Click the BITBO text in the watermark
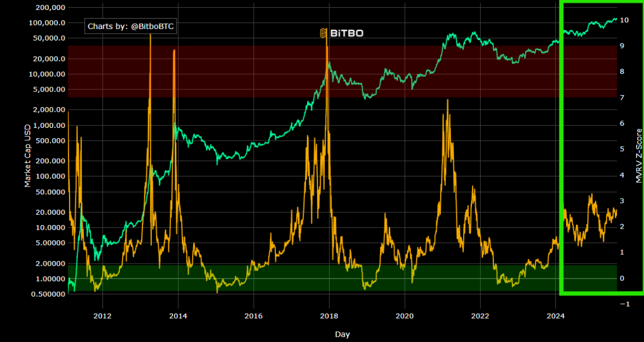The width and height of the screenshot is (644, 342). point(347,33)
